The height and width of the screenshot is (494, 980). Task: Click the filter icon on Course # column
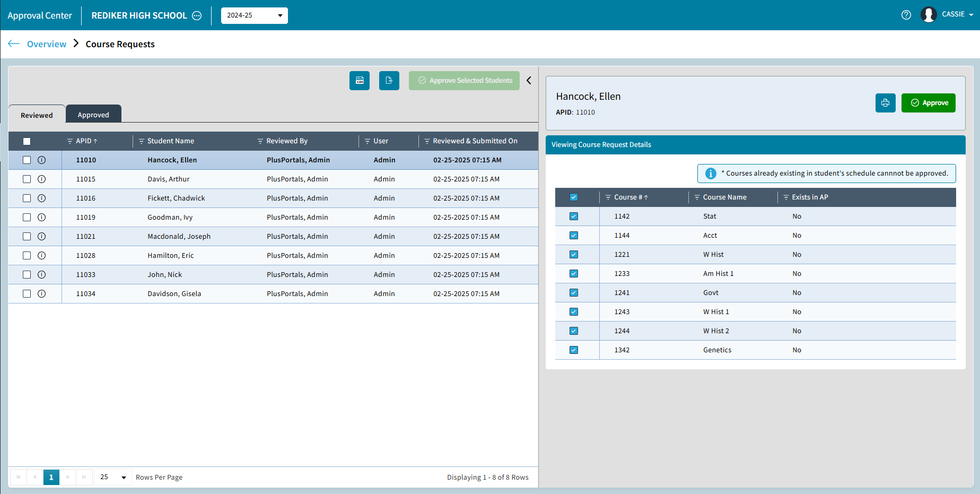click(x=608, y=197)
